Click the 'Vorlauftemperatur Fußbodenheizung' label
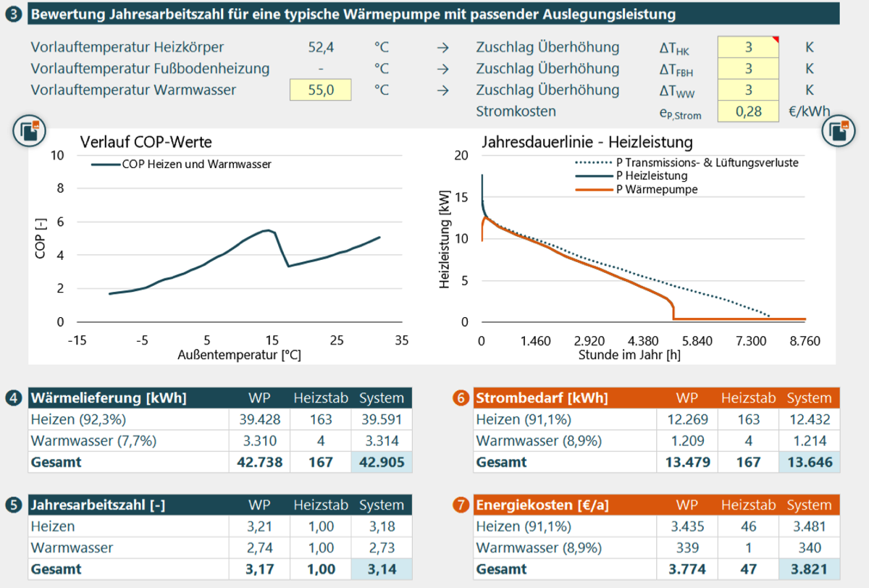The width and height of the screenshot is (869, 588). click(x=150, y=69)
